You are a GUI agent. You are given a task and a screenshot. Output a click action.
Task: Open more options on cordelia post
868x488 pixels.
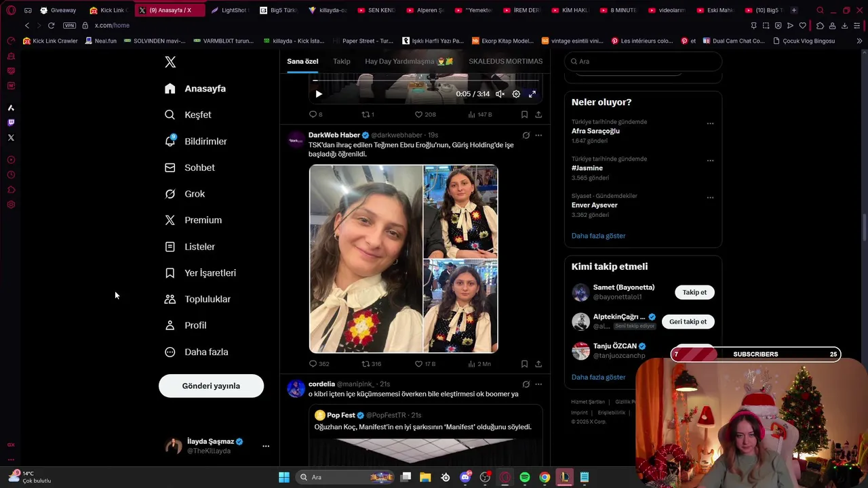click(x=538, y=384)
